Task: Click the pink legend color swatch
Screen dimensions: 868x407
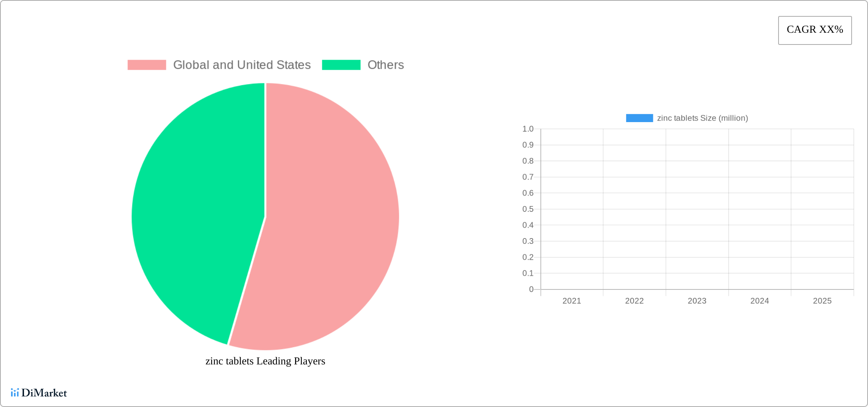Action: [147, 65]
